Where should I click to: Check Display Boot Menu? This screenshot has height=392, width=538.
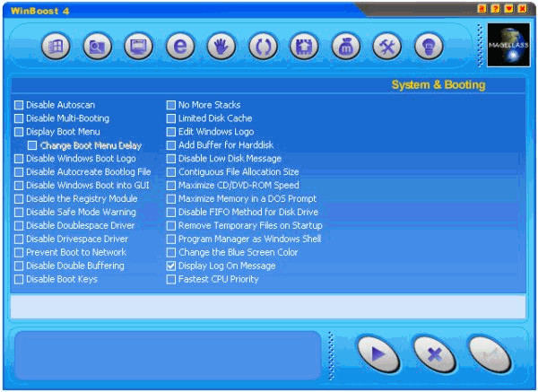coord(19,132)
